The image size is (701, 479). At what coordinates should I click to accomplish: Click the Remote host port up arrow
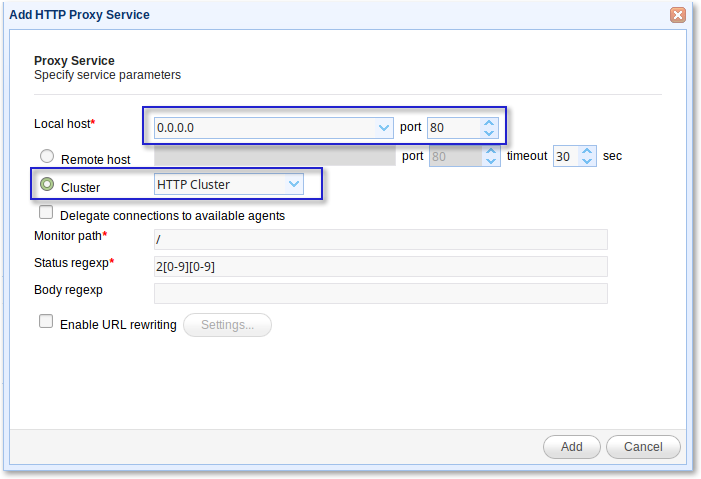[491, 151]
